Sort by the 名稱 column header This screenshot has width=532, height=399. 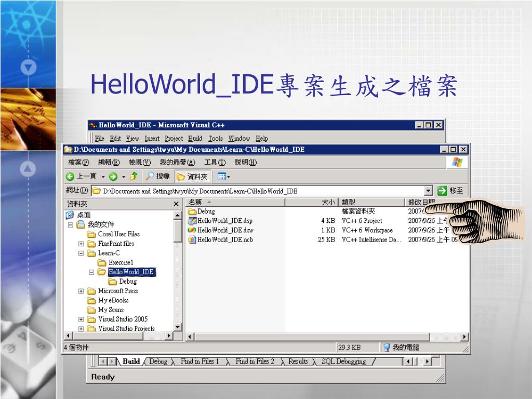pos(235,202)
